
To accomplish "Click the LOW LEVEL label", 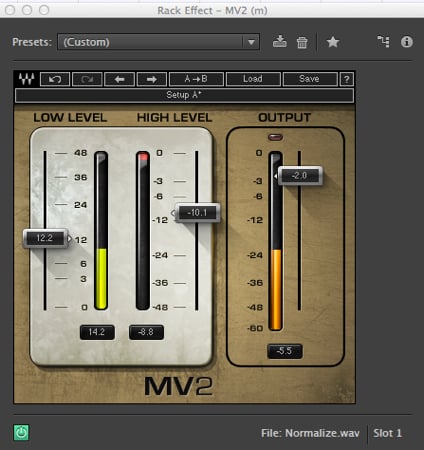I will (x=70, y=118).
